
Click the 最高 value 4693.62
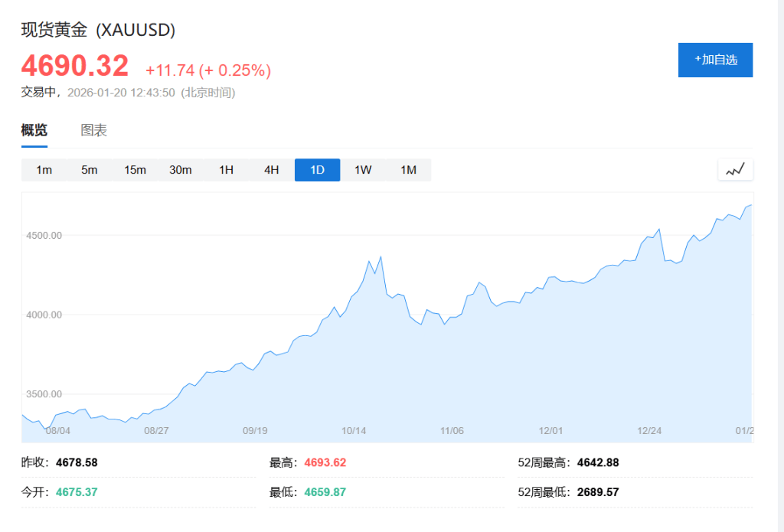[x=325, y=462]
